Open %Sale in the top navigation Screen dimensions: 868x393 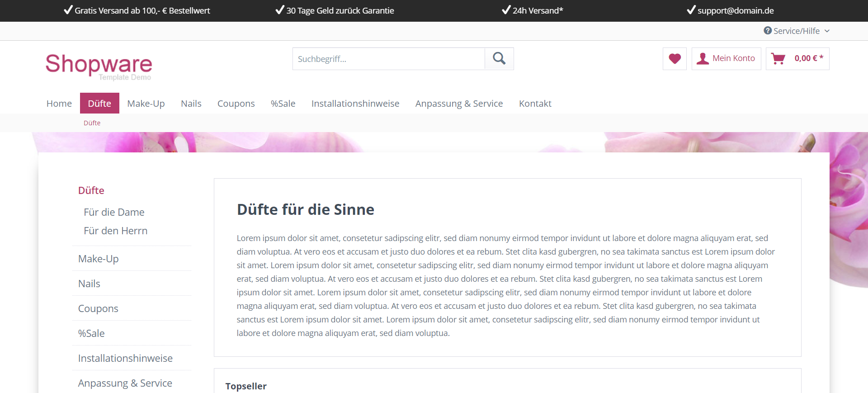[x=283, y=103]
